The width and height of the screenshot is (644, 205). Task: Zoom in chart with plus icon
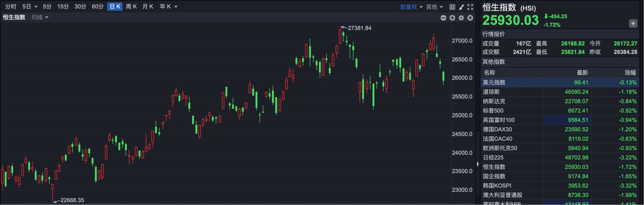[452, 18]
